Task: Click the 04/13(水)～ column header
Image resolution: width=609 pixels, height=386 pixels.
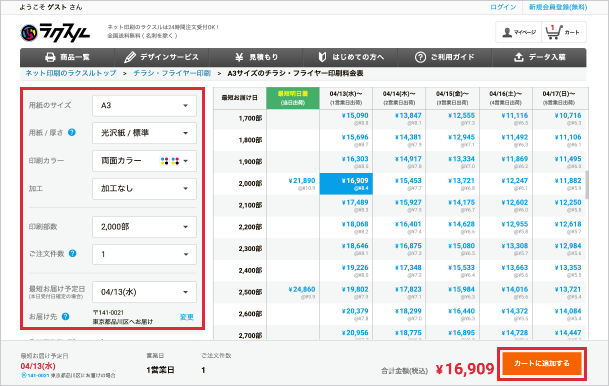Action: coord(346,98)
